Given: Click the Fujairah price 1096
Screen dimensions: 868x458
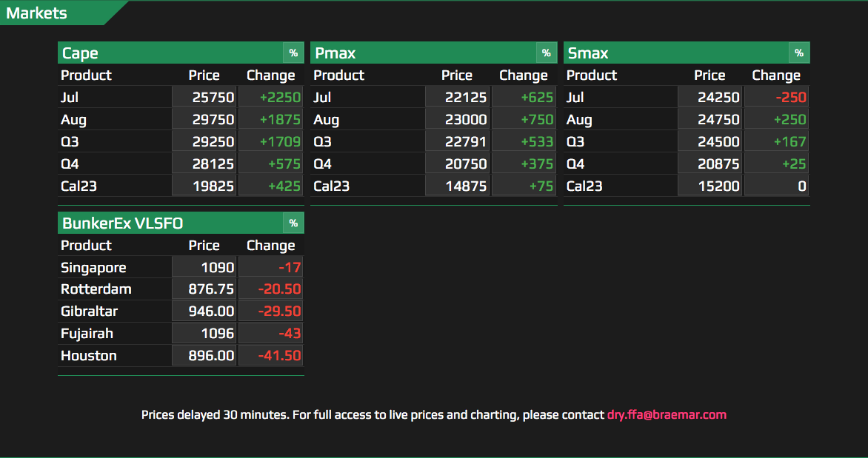Looking at the screenshot, I should [x=204, y=334].
